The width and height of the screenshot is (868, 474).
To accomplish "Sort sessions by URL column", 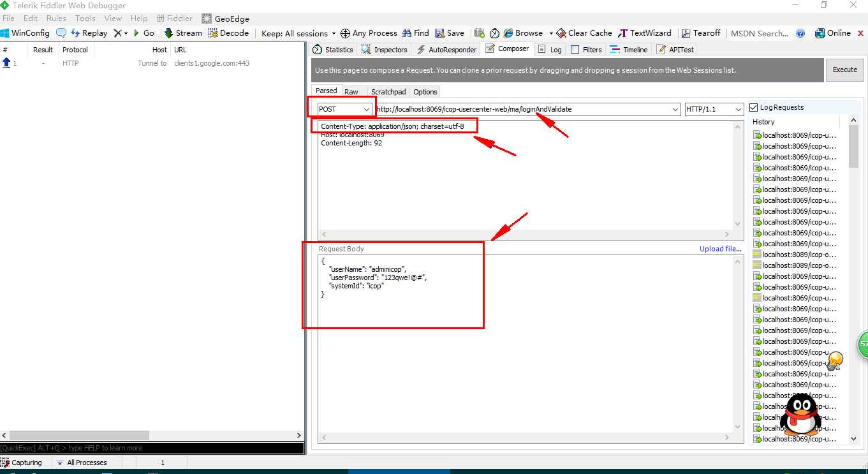I will 180,50.
